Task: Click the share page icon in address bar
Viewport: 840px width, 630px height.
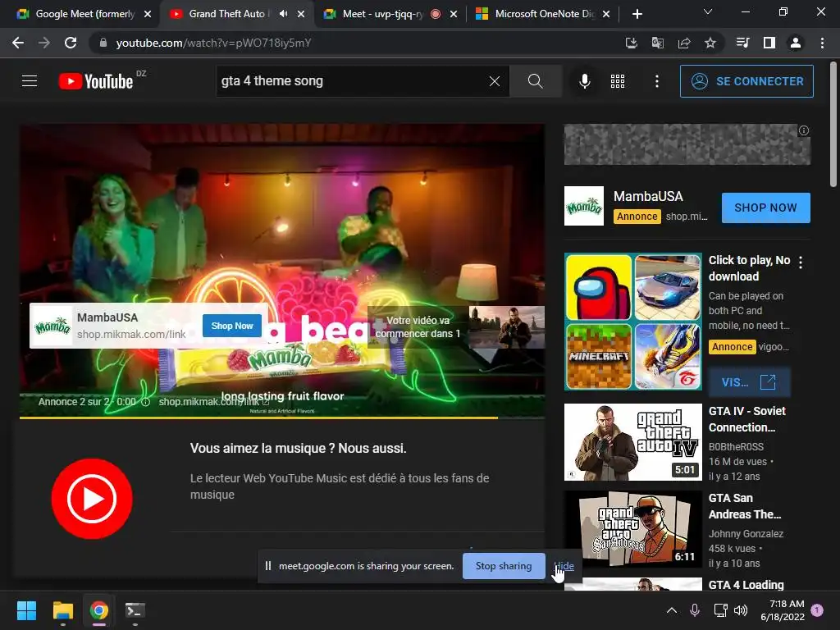Action: (x=684, y=43)
